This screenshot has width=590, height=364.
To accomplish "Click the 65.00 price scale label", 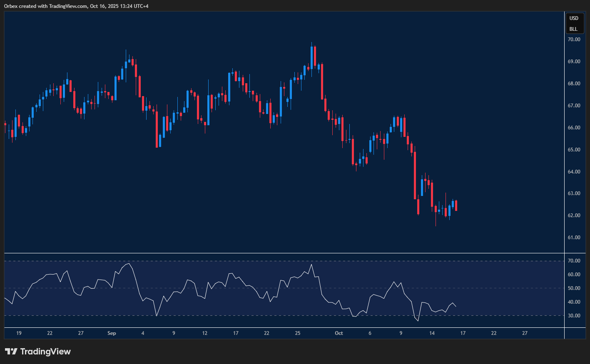I will click(575, 149).
